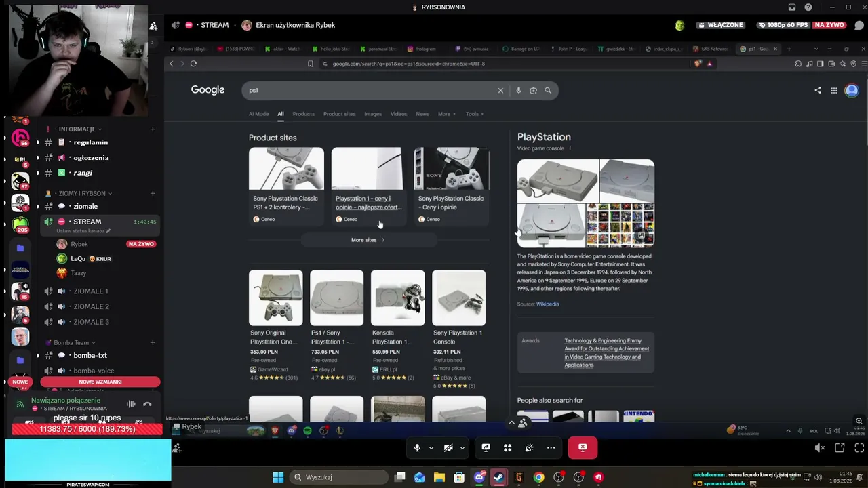Mute the stream audio speaker icon
Viewport: 868px width, 488px height.
pos(819,448)
